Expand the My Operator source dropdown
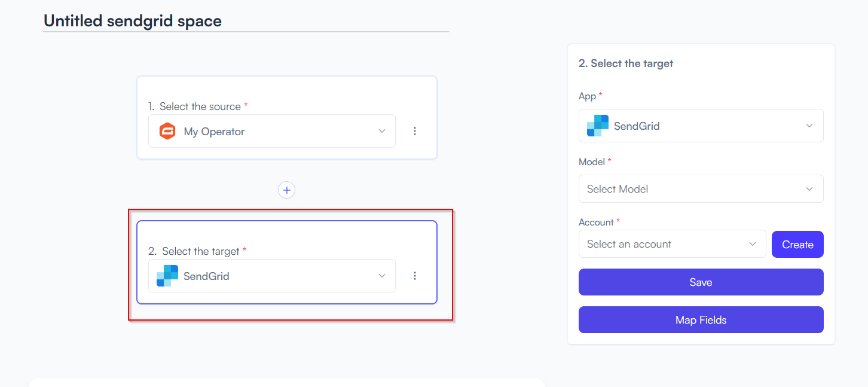 tap(272, 131)
